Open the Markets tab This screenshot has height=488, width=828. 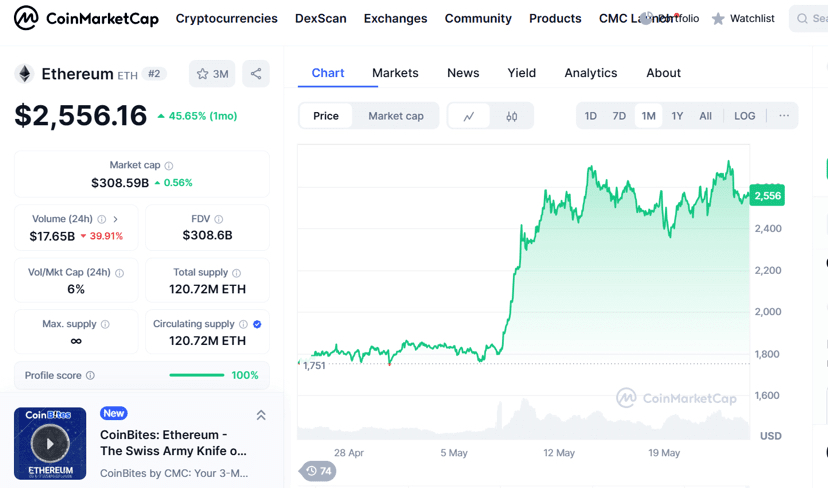click(x=395, y=73)
